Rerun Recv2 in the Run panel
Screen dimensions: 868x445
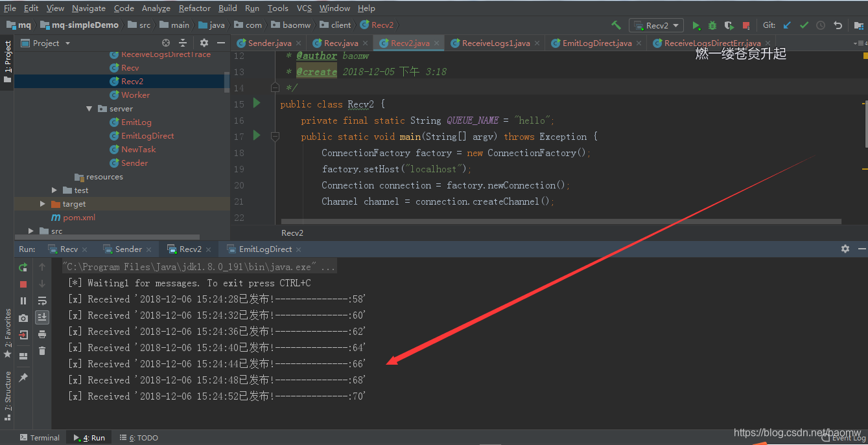23,267
